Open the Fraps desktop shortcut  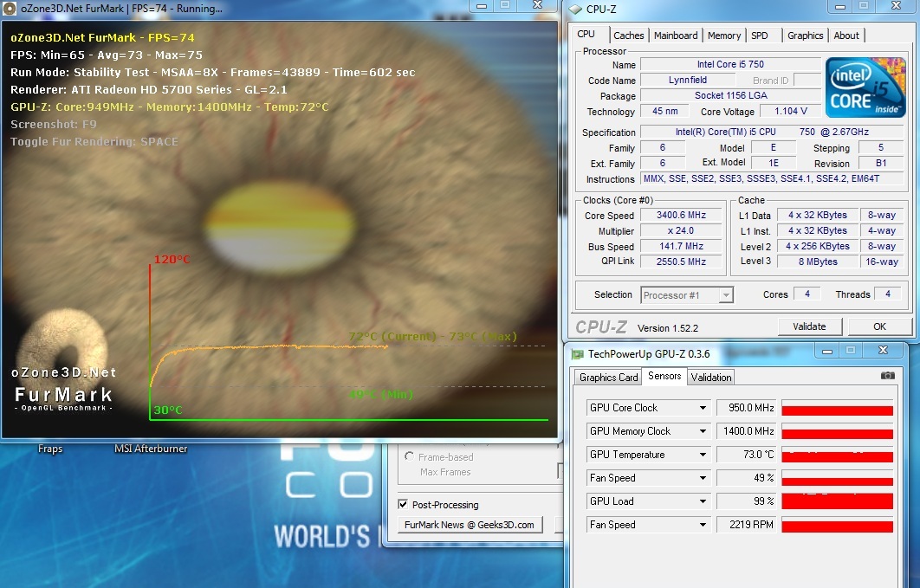tap(50, 449)
